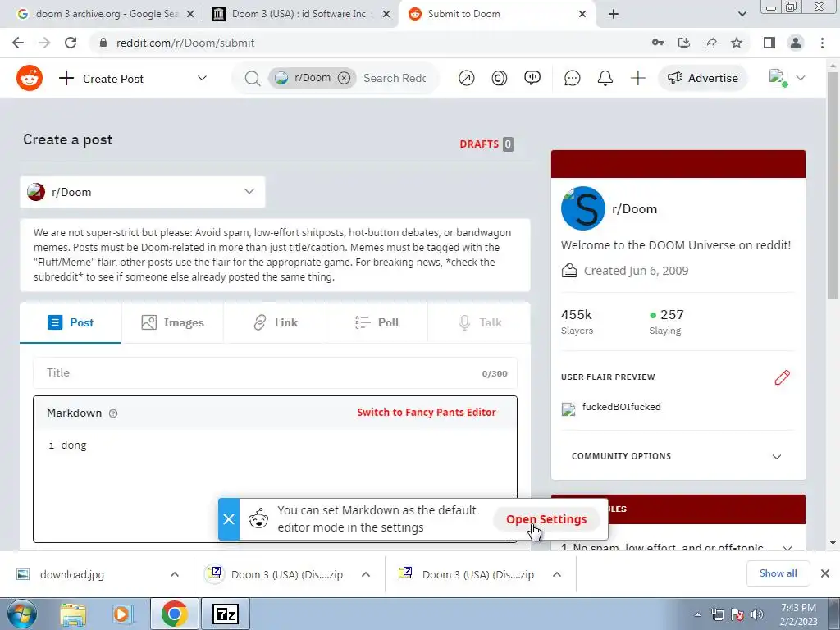Open the r/Doom community name link
Screen dimensions: 840x630
click(x=634, y=209)
